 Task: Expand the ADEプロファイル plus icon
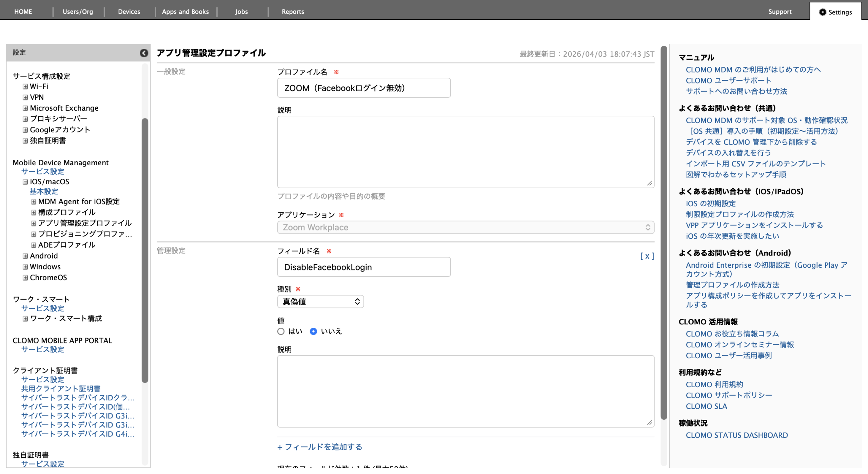34,245
